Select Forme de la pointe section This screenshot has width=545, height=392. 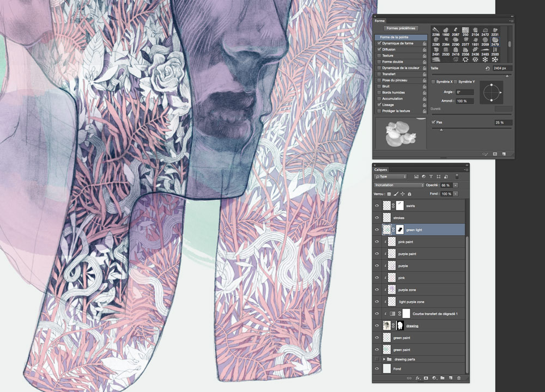pyautogui.click(x=401, y=37)
